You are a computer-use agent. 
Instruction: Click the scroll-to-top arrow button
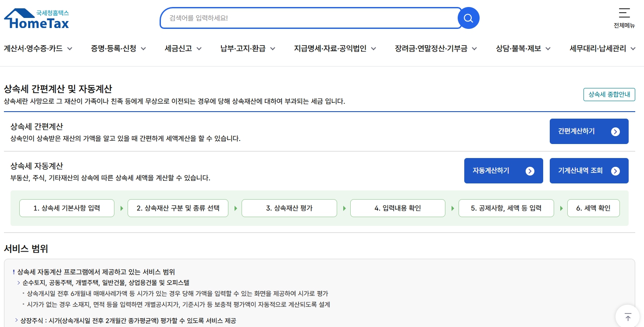pyautogui.click(x=627, y=316)
